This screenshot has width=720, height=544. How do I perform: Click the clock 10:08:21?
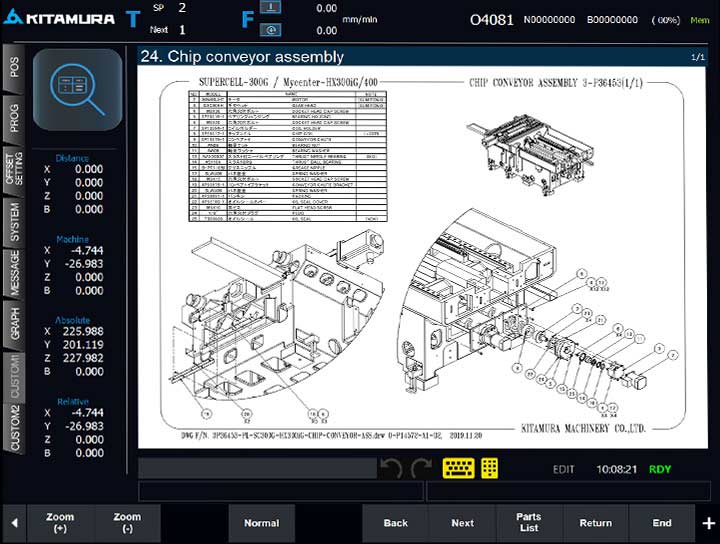[x=617, y=469]
